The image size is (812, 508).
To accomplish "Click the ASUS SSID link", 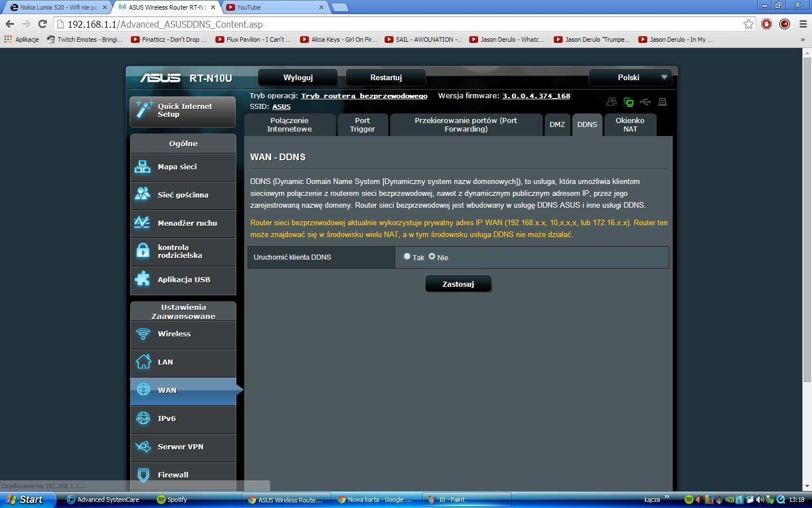I will [x=281, y=107].
